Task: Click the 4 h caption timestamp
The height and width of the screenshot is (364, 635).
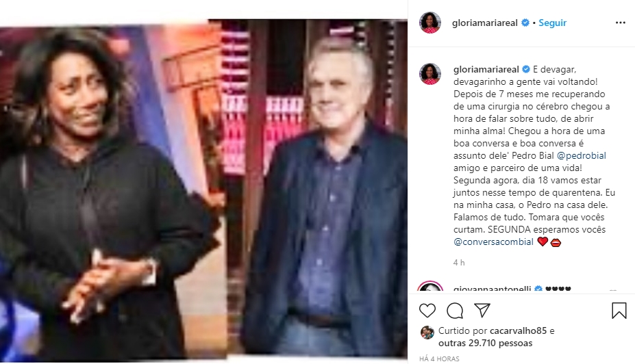Action: [459, 263]
